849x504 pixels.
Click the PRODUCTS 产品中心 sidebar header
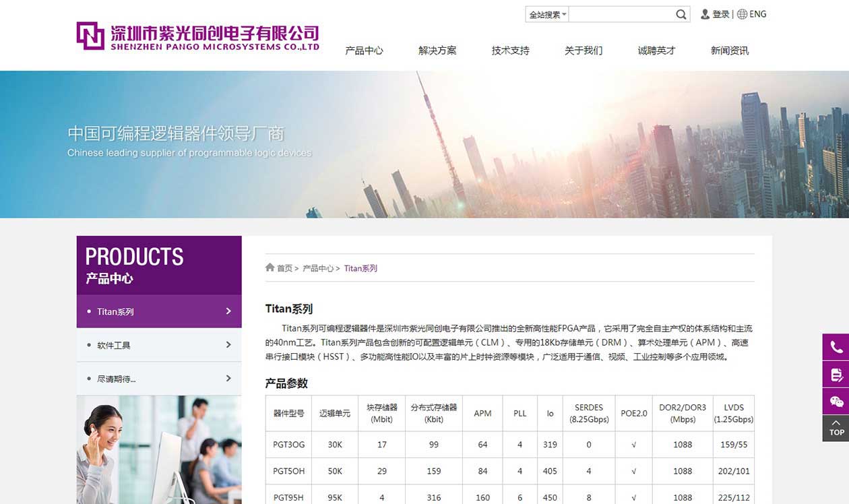159,265
